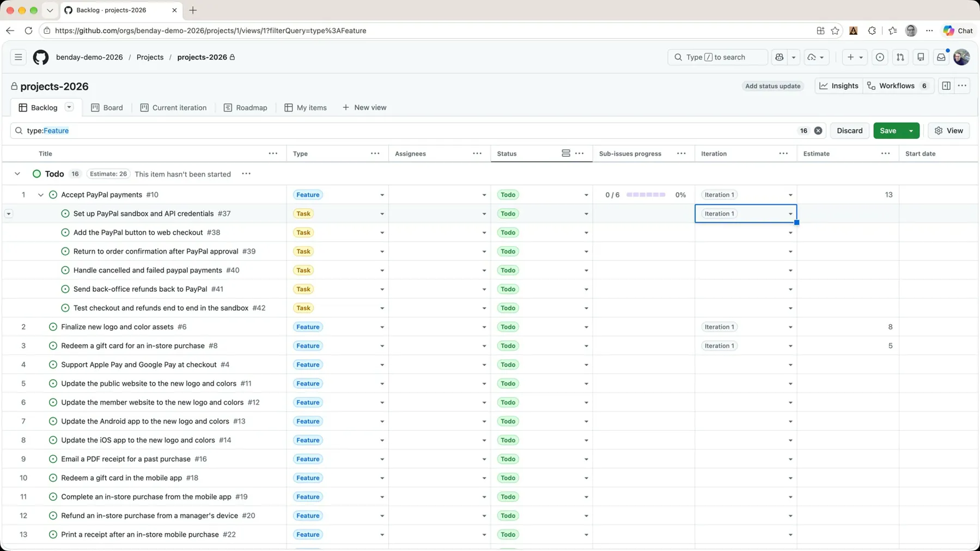Viewport: 980px width, 551px height.
Task: Open the Status column group-by icon
Action: click(x=566, y=154)
